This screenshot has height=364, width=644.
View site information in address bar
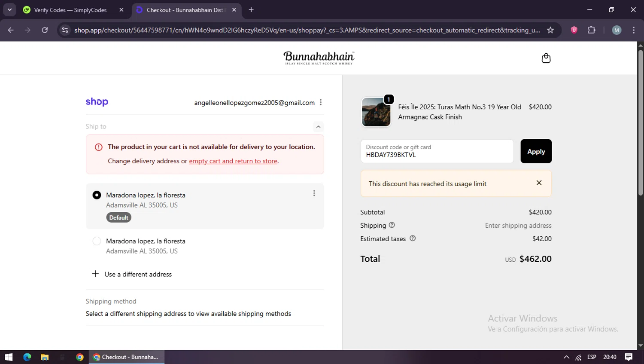click(65, 30)
